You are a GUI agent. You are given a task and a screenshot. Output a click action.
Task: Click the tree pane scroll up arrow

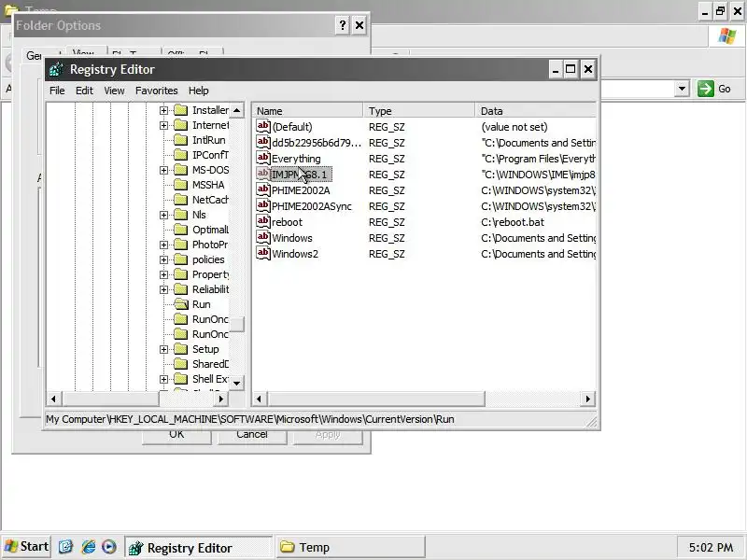(237, 110)
